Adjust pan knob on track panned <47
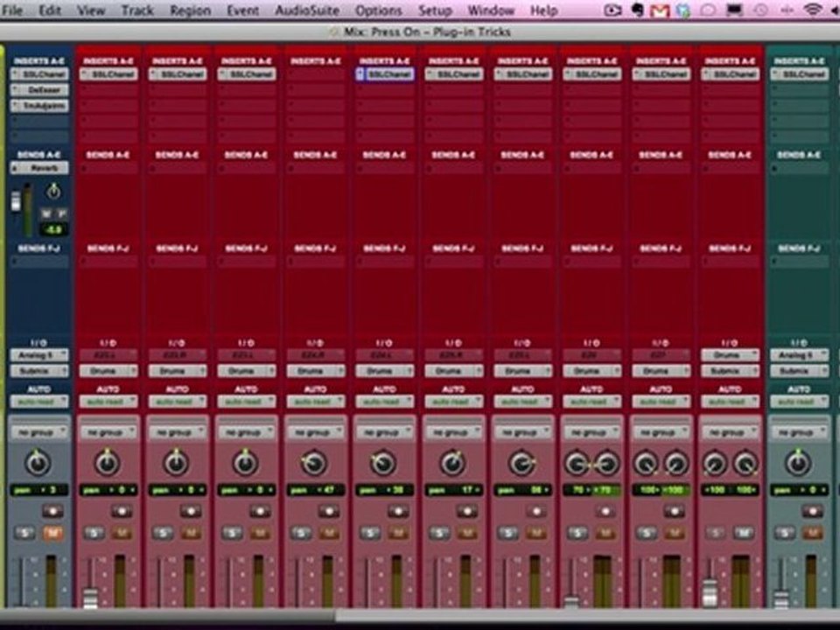 pyautogui.click(x=315, y=464)
